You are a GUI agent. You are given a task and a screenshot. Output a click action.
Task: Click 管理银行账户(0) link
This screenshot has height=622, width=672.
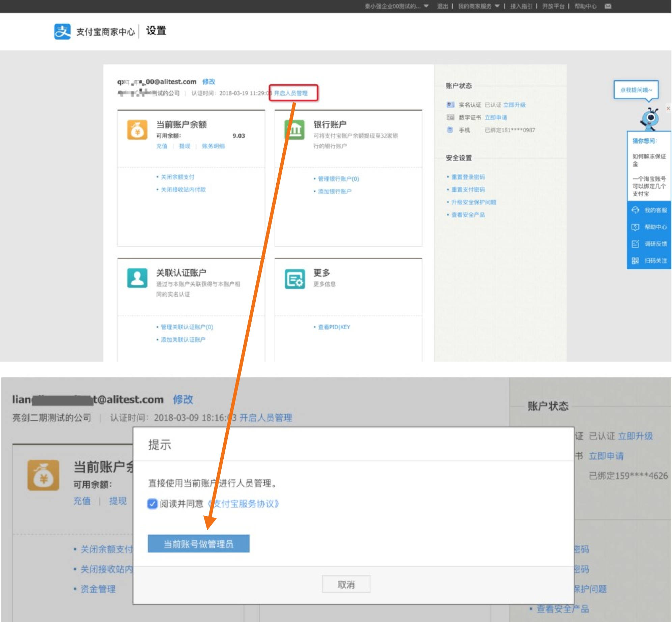(x=338, y=179)
